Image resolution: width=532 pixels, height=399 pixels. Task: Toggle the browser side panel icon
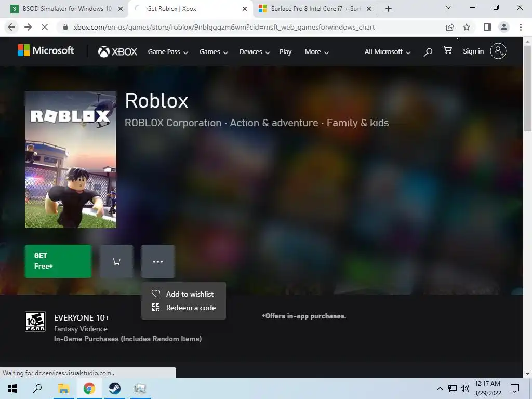(487, 27)
